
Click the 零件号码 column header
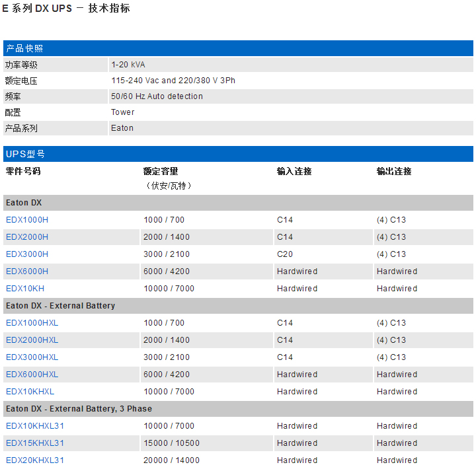(23, 172)
